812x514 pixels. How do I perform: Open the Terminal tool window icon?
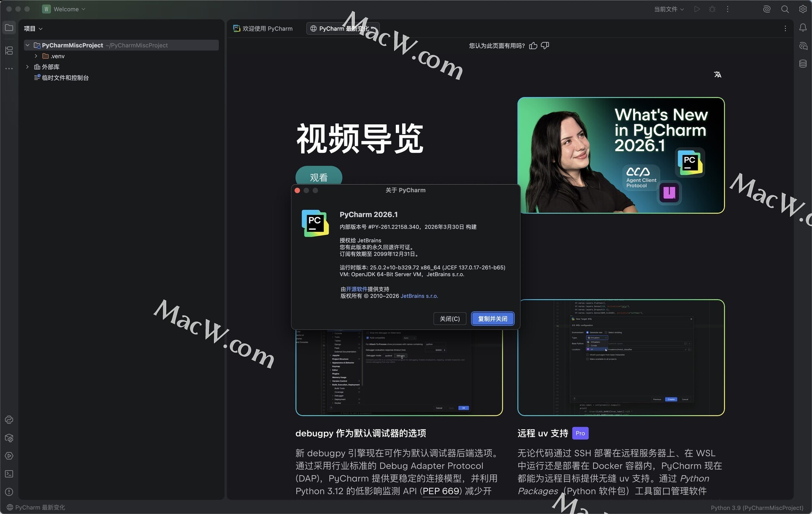[x=9, y=474]
